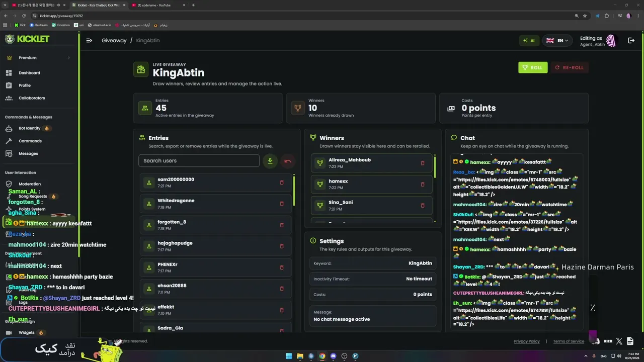Click the green ROLL button
Image resolution: width=644 pixels, height=362 pixels.
(533, 67)
